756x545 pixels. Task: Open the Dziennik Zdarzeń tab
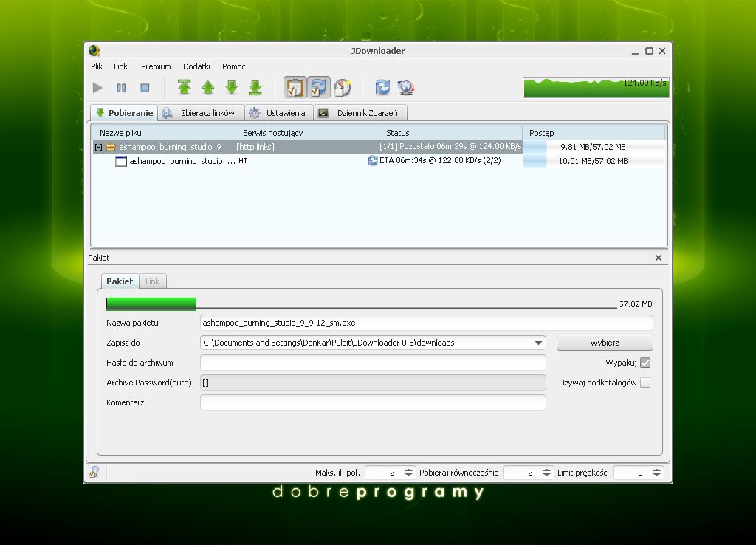(x=360, y=113)
